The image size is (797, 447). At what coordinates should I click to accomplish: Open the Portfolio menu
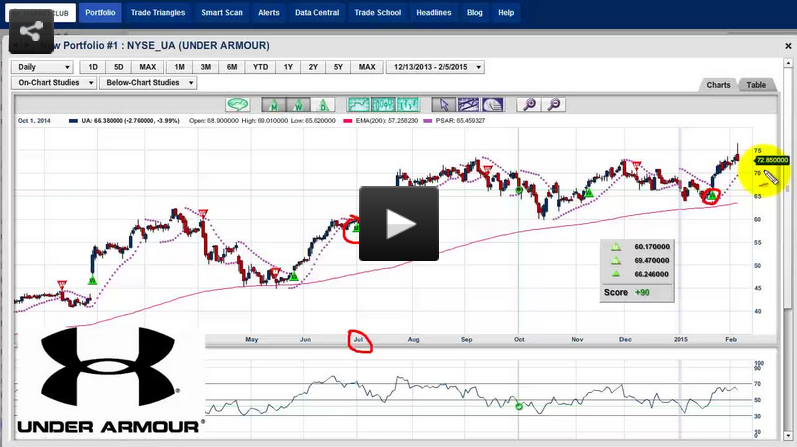(100, 13)
